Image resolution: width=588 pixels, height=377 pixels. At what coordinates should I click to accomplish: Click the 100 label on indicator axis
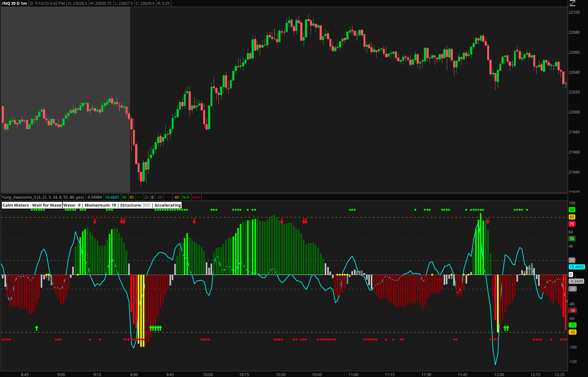click(x=572, y=203)
